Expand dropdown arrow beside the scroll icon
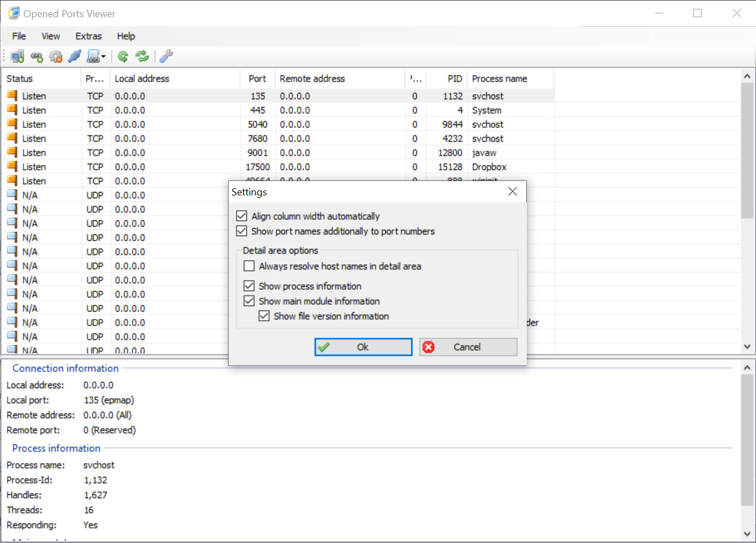This screenshot has width=756, height=543. coord(103,57)
